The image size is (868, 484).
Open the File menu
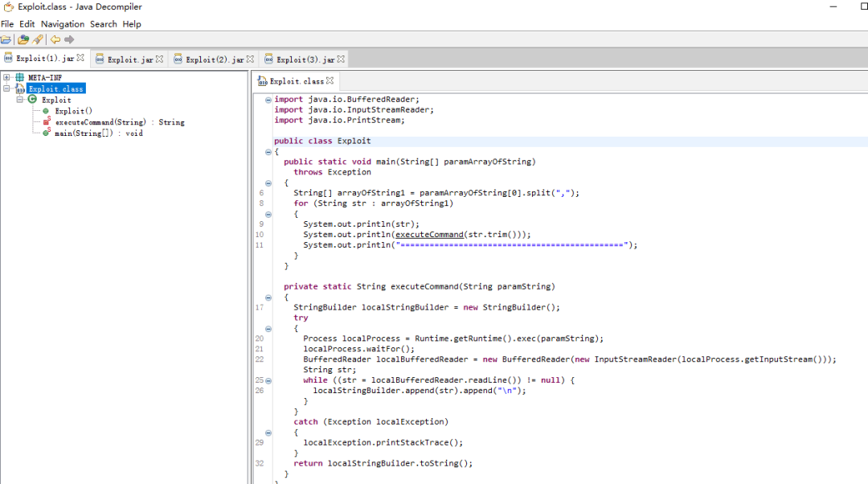click(x=7, y=24)
